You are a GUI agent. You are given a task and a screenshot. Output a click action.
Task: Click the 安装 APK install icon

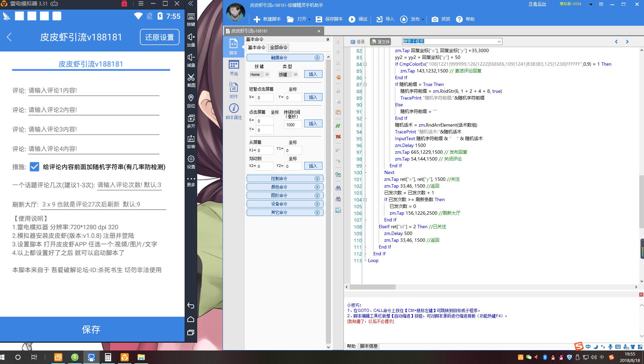191,138
